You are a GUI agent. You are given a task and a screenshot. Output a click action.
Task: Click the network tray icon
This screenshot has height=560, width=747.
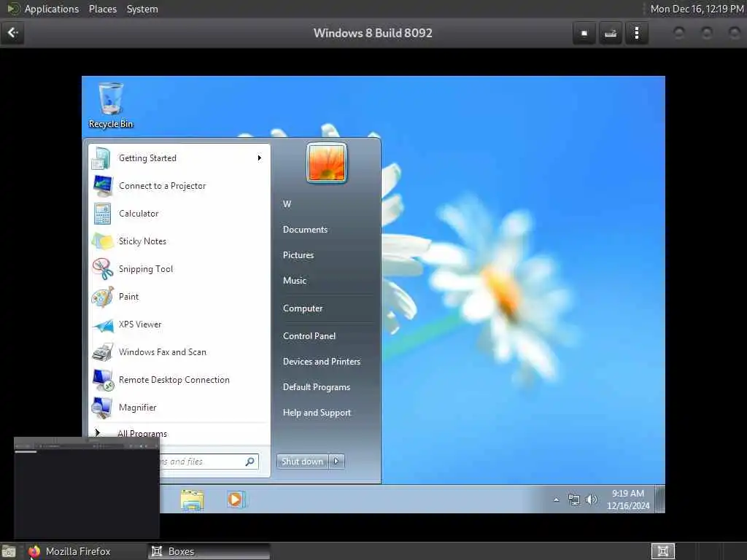(x=574, y=500)
